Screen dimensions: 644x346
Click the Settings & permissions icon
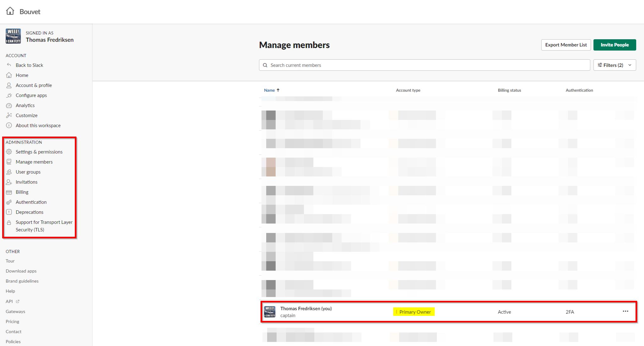coord(9,152)
